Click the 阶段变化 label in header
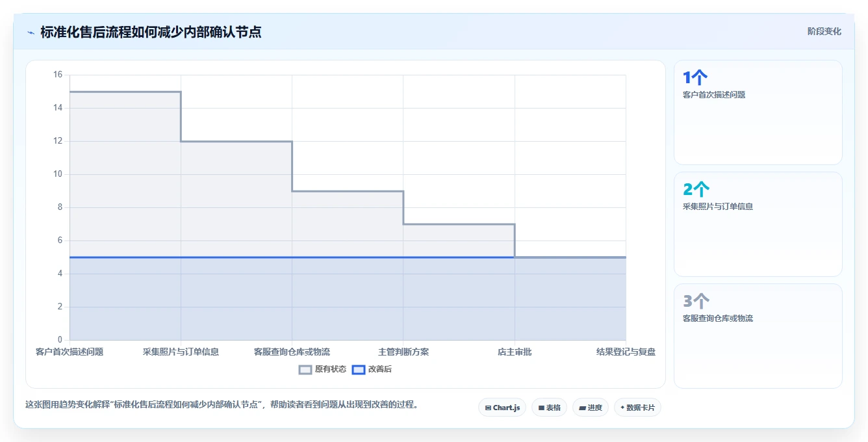The height and width of the screenshot is (442, 868). 824,31
